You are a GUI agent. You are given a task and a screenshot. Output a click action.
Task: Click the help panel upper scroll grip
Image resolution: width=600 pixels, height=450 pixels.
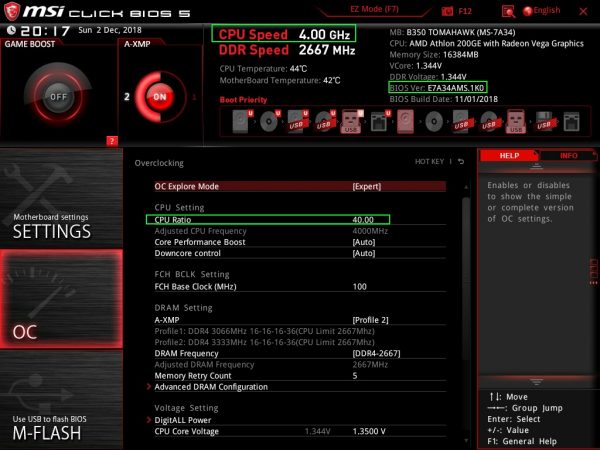click(x=536, y=166)
